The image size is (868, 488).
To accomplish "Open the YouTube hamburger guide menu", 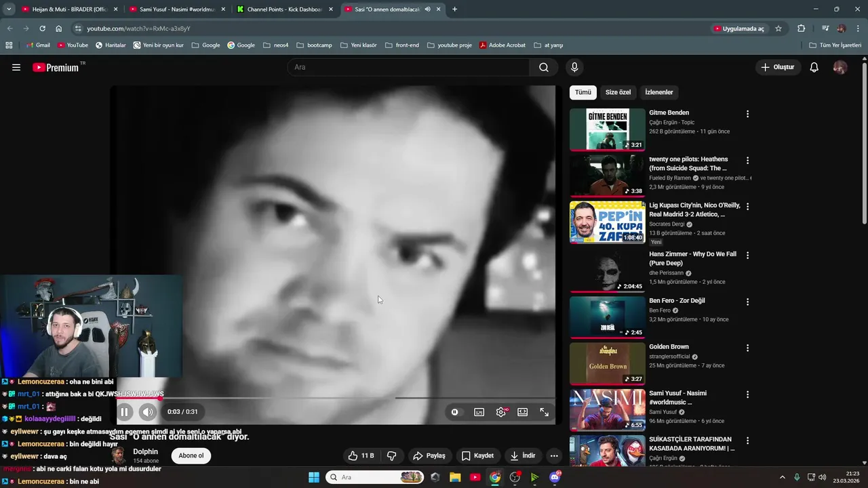I will coord(16,67).
